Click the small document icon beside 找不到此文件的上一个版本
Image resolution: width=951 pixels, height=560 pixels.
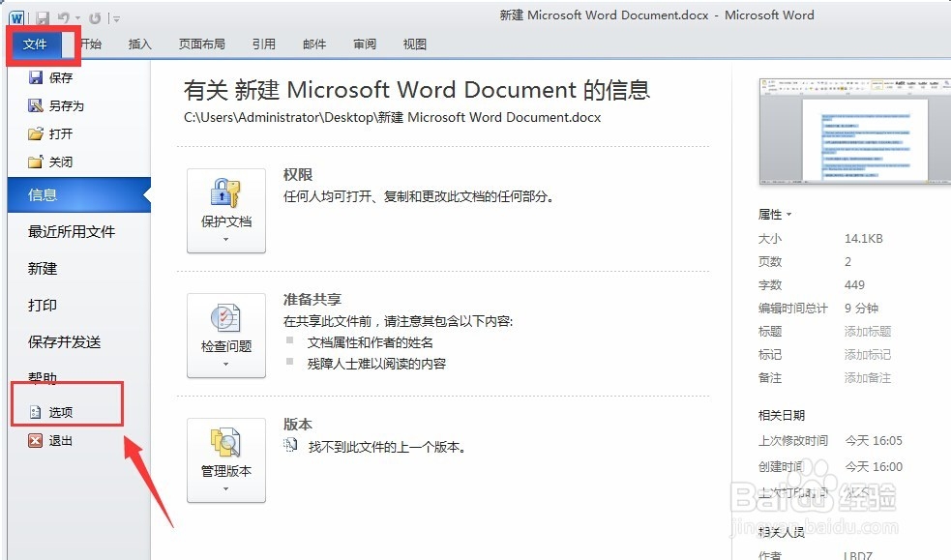290,445
